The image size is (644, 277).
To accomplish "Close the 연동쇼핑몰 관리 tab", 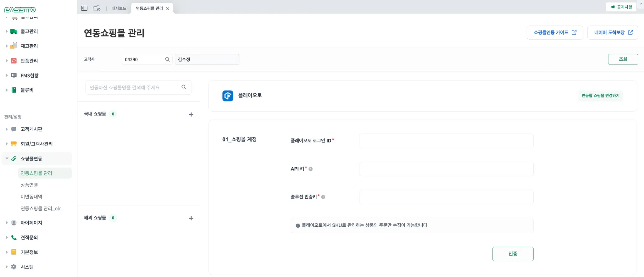I will [x=168, y=8].
